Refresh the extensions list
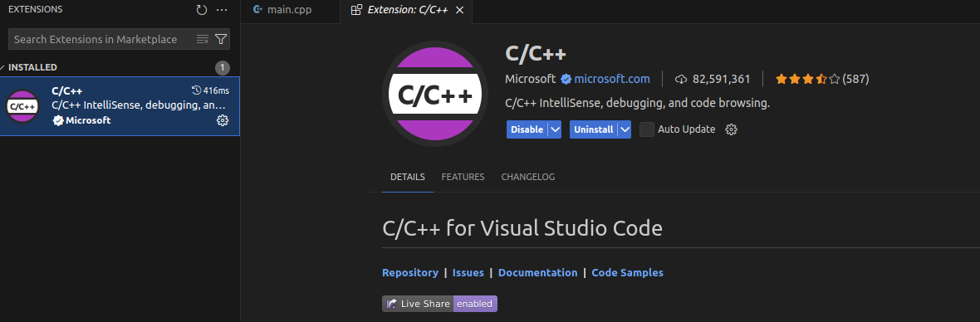Screen dimensions: 980x322 pyautogui.click(x=201, y=10)
